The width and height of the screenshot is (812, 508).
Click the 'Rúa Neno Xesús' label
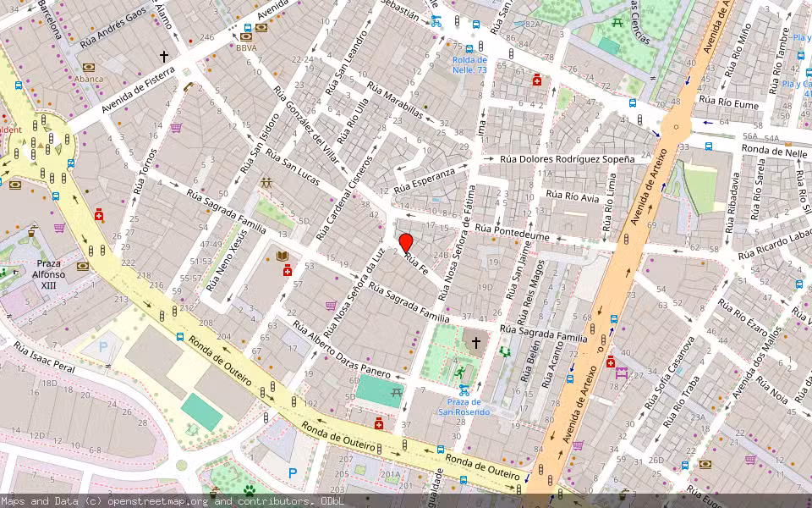[227, 260]
